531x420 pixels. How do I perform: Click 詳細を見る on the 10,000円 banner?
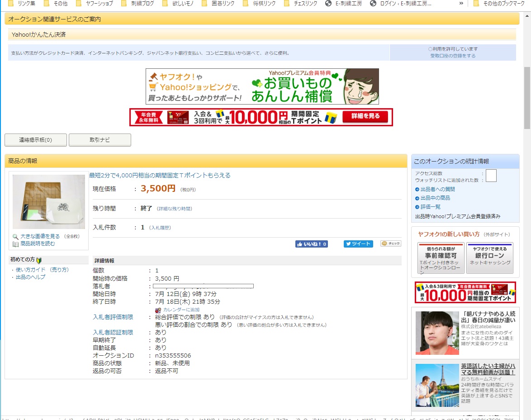coord(365,116)
